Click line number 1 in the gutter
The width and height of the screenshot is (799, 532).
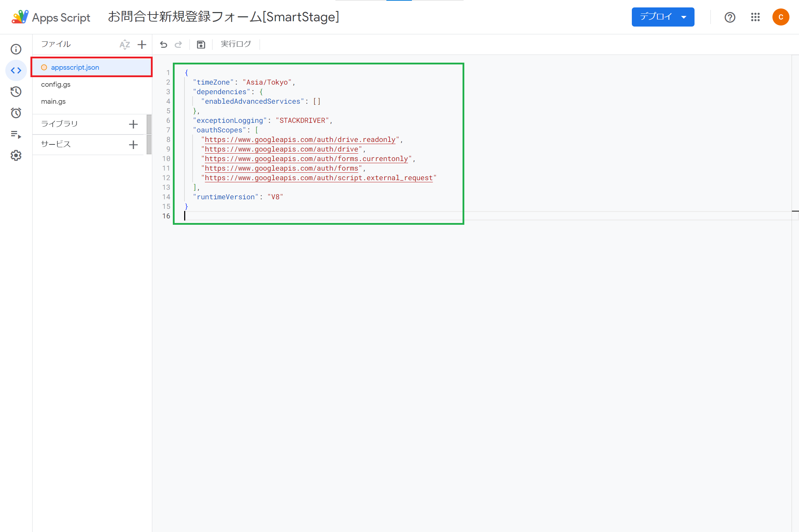coord(168,73)
